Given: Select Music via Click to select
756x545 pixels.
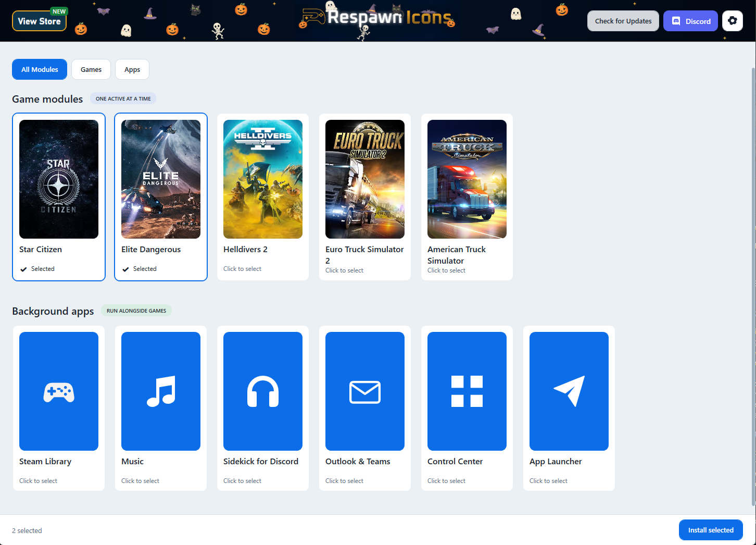Looking at the screenshot, I should (140, 481).
